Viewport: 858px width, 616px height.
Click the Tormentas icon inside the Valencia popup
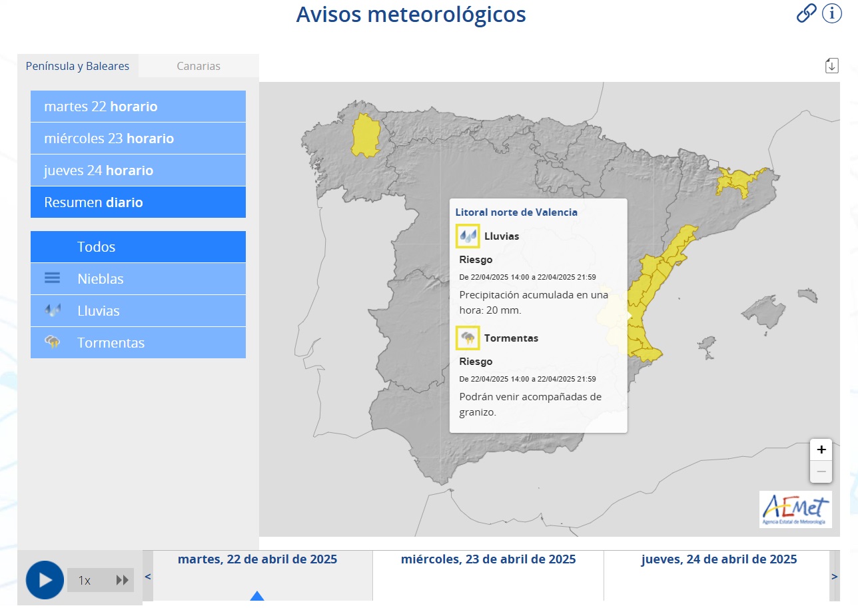pos(468,338)
